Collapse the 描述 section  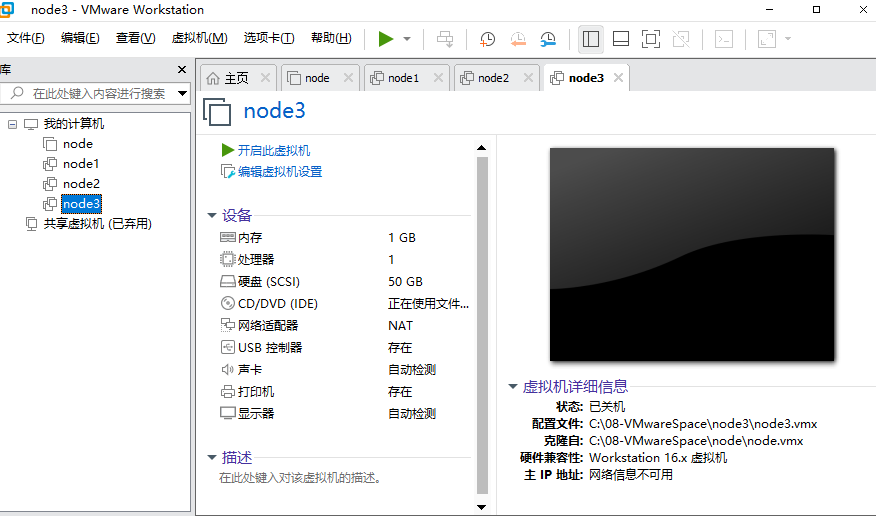pos(212,457)
